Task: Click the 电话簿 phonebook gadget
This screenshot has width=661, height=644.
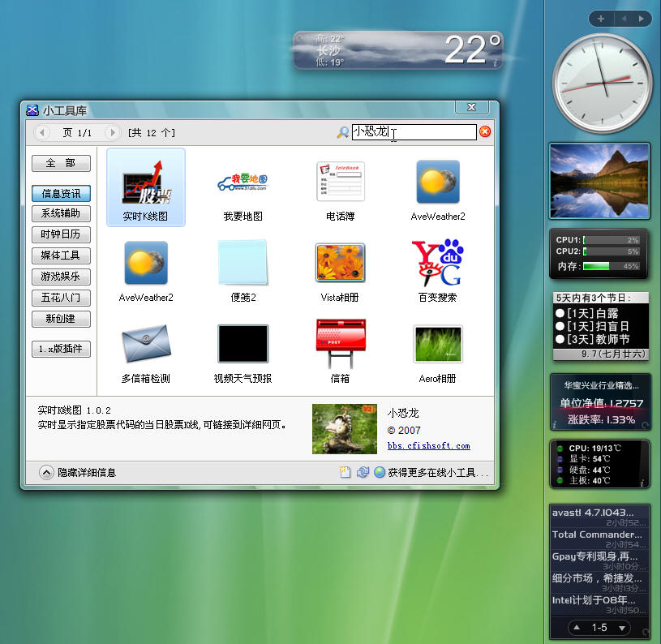Action: point(340,187)
